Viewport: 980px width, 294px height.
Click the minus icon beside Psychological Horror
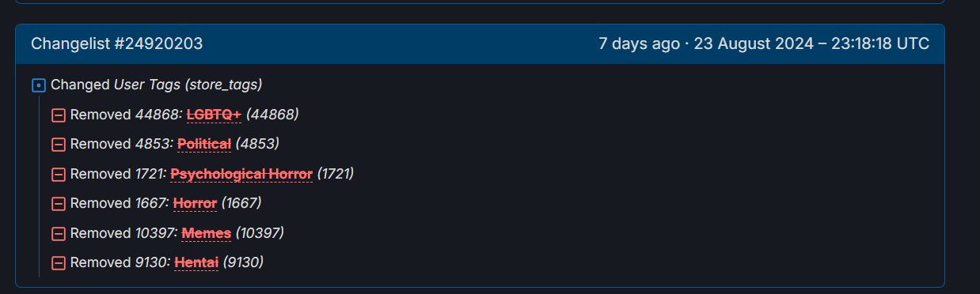click(x=58, y=175)
